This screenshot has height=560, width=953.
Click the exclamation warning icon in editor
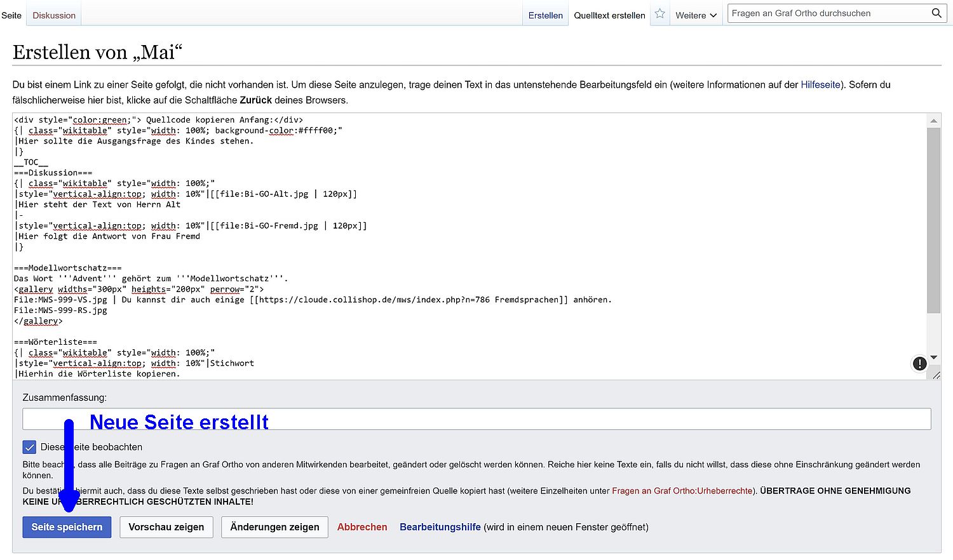coord(919,364)
